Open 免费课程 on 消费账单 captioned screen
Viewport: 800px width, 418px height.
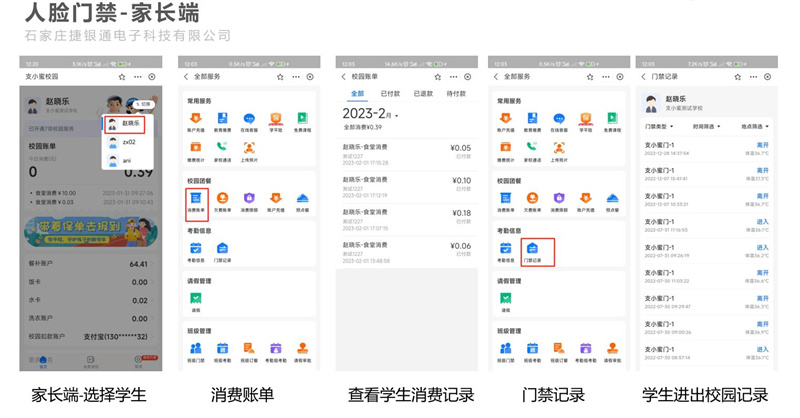(302, 122)
